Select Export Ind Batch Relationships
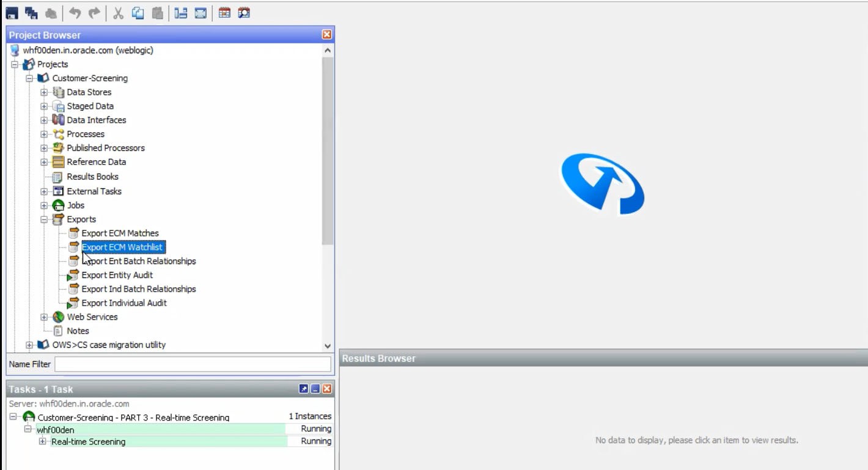Screen dimensions: 868x470 139,289
